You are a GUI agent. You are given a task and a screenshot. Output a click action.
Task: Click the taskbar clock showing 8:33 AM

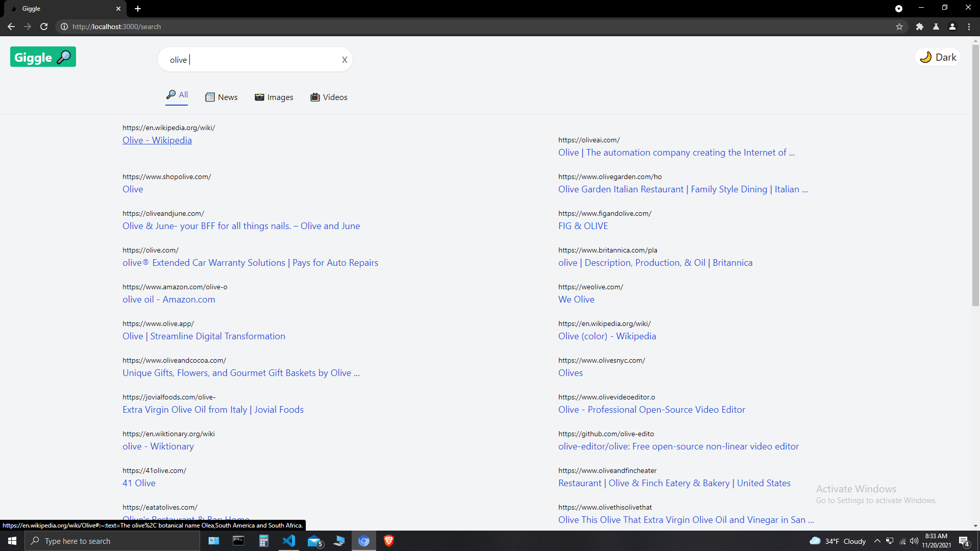(936, 541)
